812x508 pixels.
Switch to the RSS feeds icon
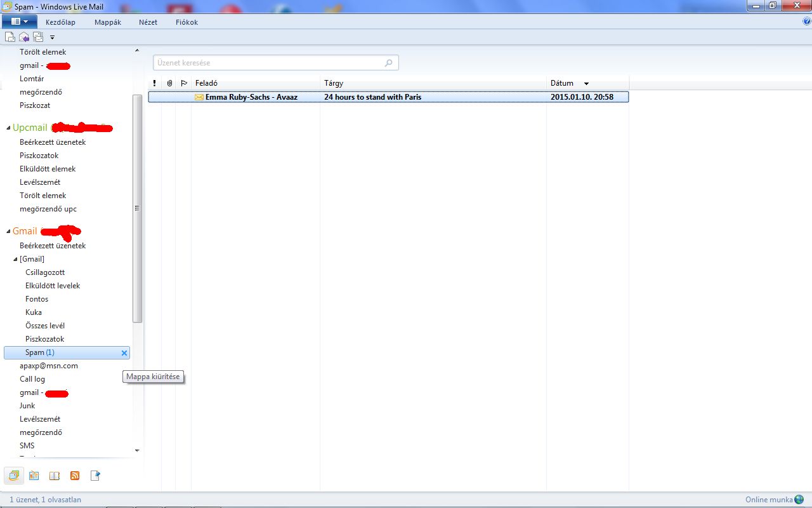[75, 476]
